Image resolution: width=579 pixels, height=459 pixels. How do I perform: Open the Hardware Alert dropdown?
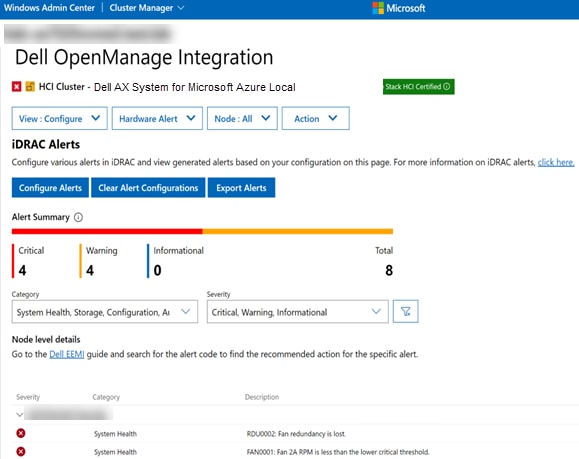coord(157,119)
